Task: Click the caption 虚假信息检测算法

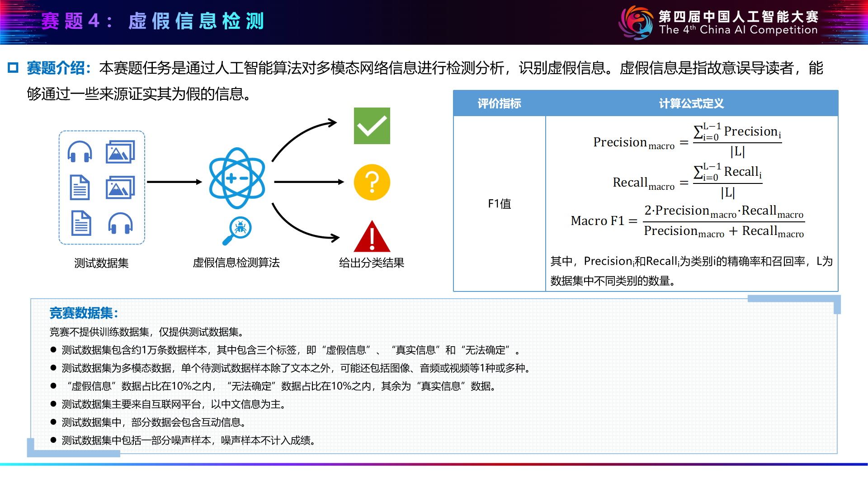Action: point(236,263)
